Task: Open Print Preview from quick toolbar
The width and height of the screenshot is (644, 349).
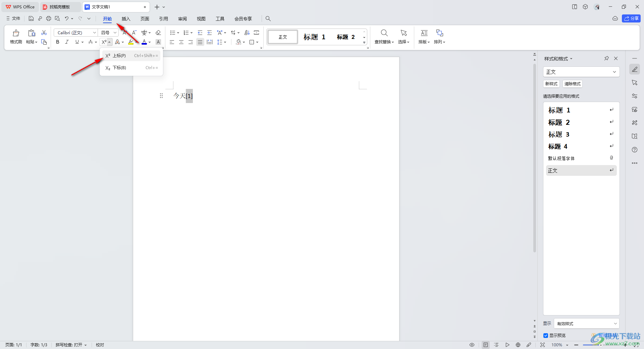Action: click(x=57, y=18)
